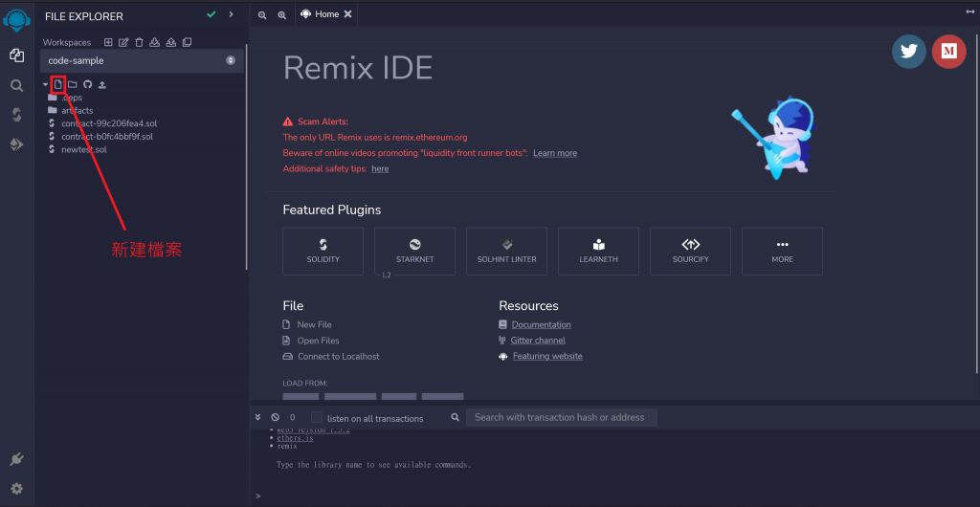Image resolution: width=980 pixels, height=507 pixels.
Task: Click the create new file icon
Action: click(x=58, y=84)
